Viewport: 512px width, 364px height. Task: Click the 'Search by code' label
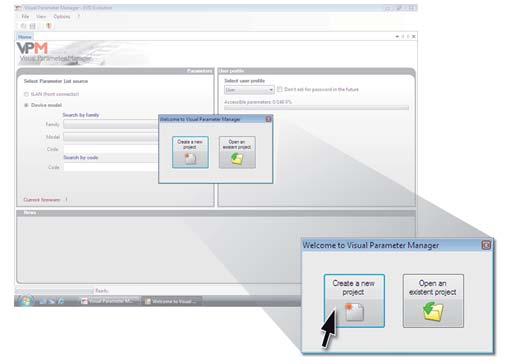click(x=81, y=157)
